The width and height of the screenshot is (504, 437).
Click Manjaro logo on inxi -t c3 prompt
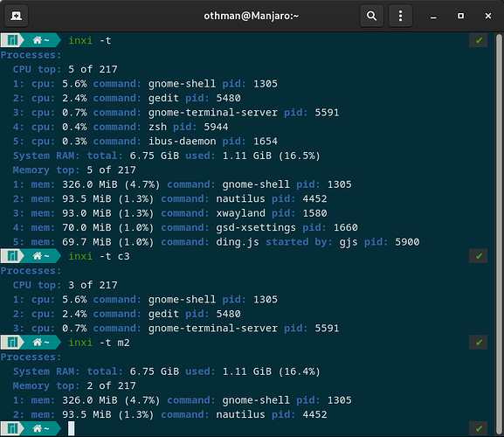(x=12, y=256)
